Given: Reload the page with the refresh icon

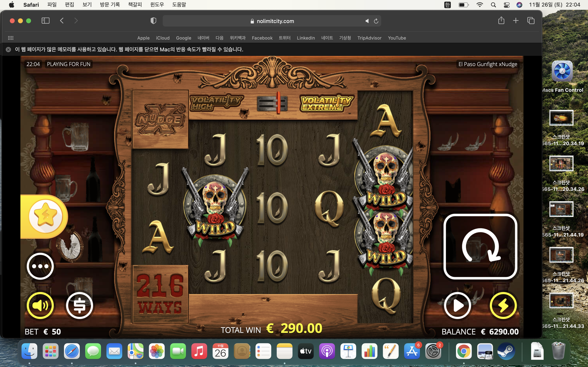Looking at the screenshot, I should (x=376, y=21).
